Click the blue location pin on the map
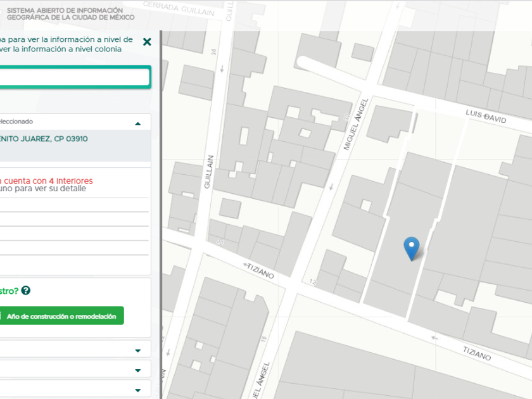Screen dimensions: 532x399 (x=412, y=247)
